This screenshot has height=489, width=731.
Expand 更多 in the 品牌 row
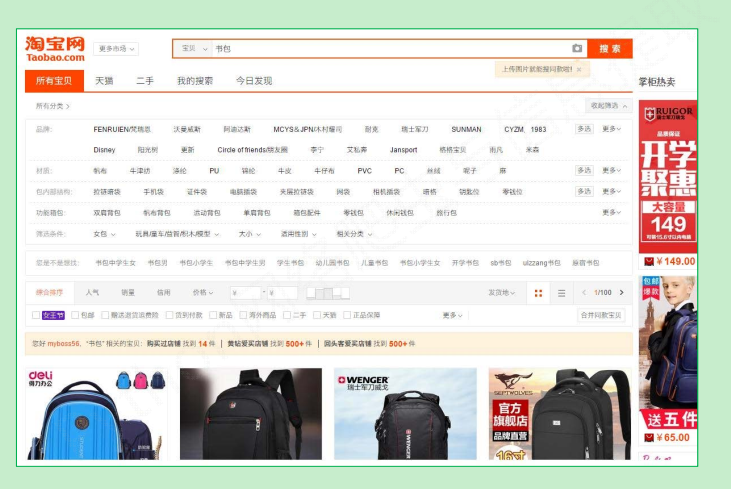point(611,129)
